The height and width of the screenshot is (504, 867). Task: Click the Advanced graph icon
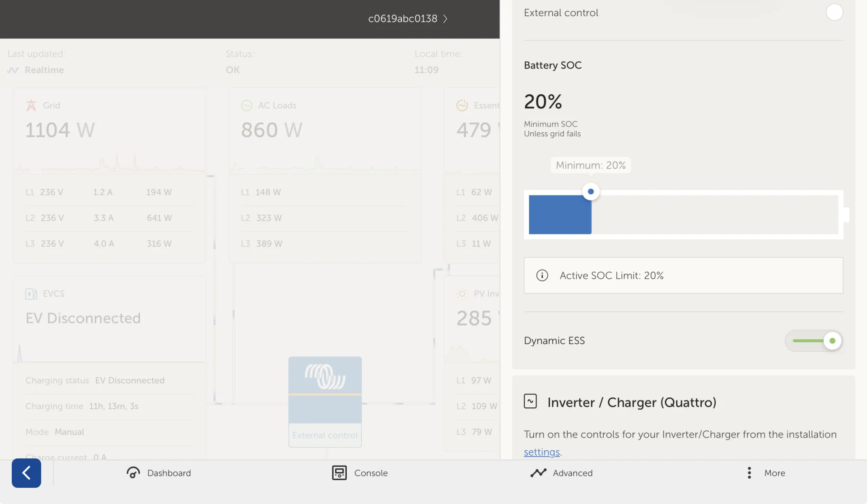coord(538,473)
